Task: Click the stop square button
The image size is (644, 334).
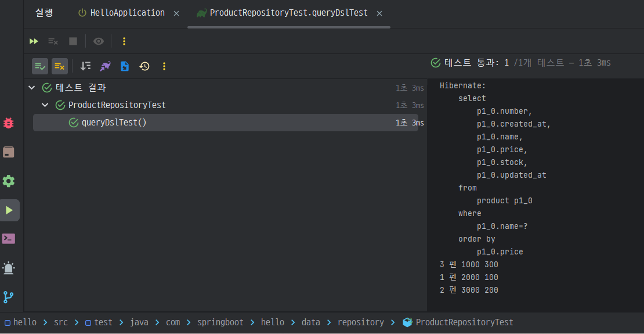Action: click(x=73, y=41)
